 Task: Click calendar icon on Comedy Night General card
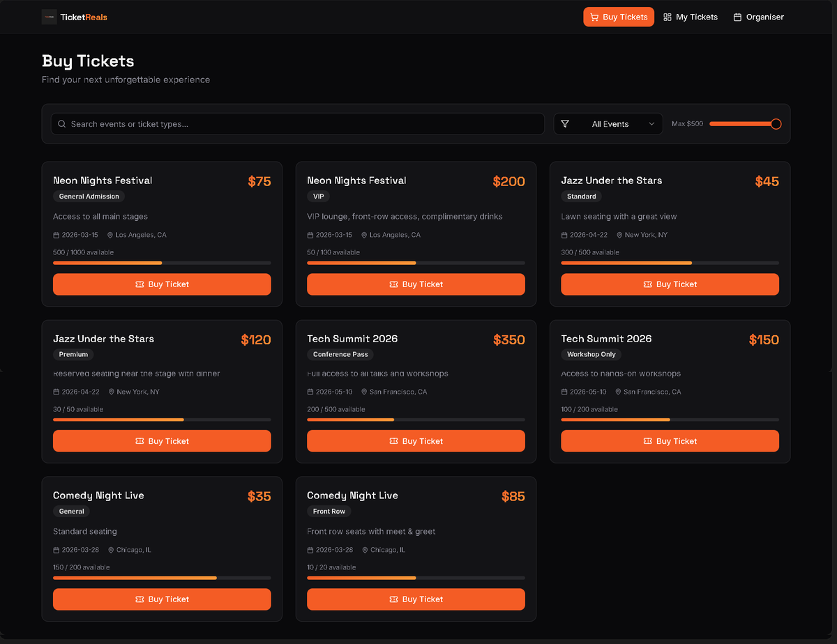coord(56,550)
